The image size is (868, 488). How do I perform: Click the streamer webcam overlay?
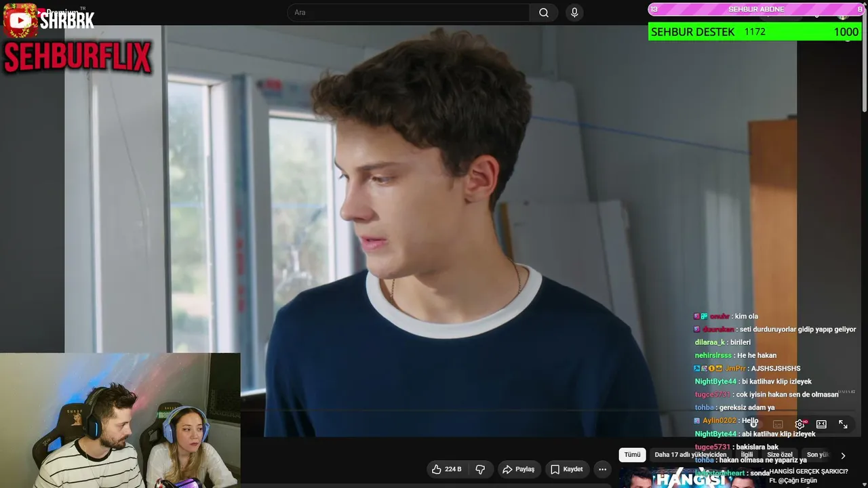tap(120, 420)
